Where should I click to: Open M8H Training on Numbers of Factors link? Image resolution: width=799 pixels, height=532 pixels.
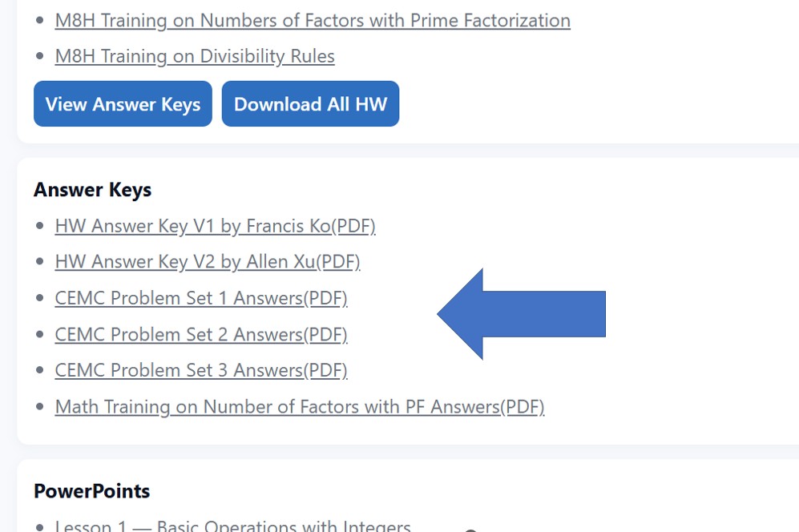312,21
